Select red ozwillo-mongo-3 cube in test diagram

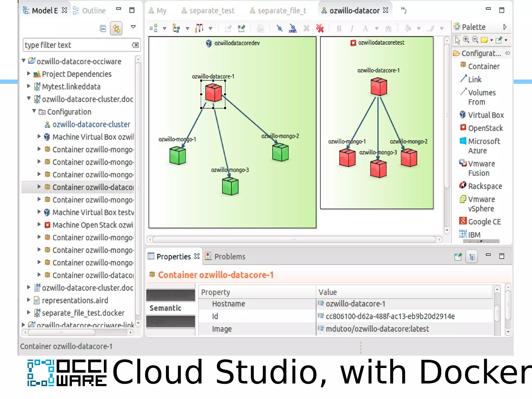378,169
